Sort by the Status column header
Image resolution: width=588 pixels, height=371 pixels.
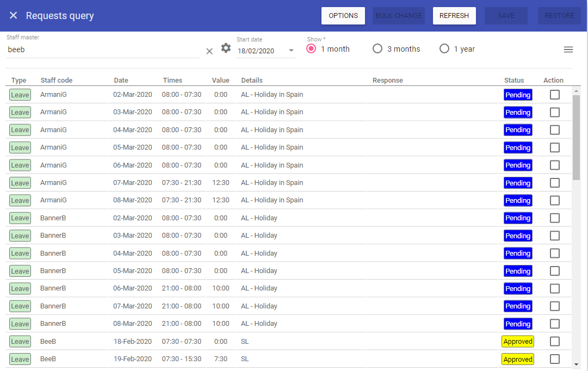click(x=514, y=81)
